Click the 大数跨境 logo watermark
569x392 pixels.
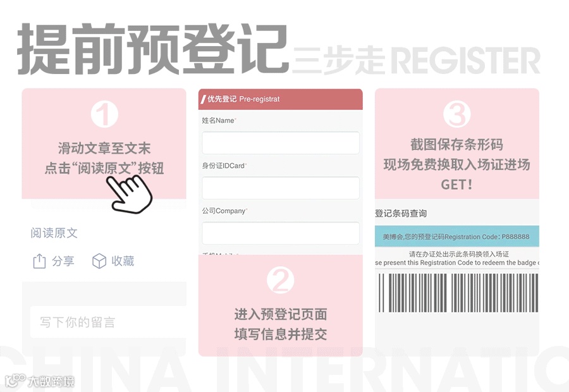point(40,381)
